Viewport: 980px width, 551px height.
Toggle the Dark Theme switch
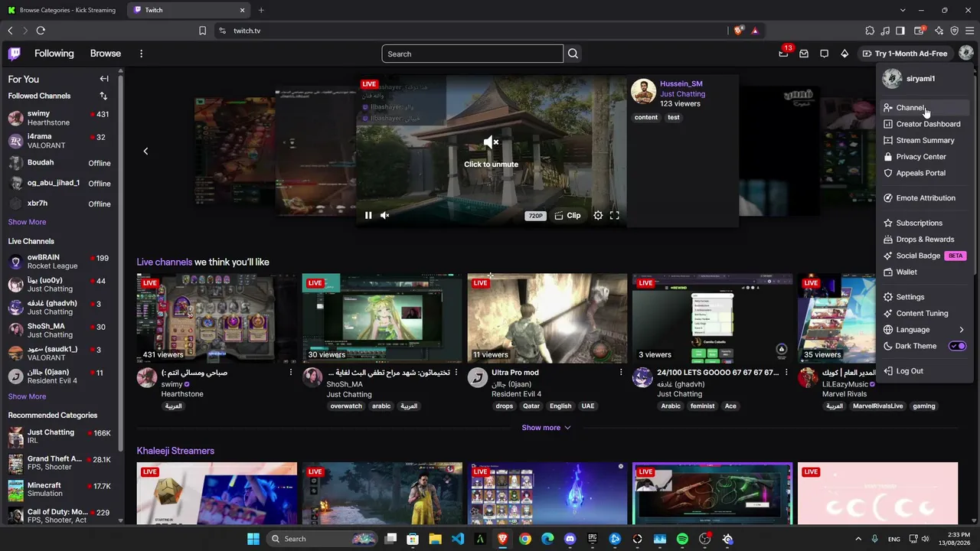pos(957,346)
